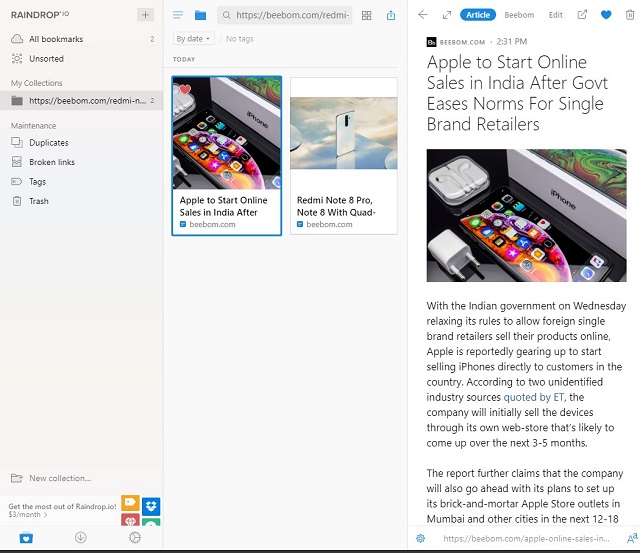Open settings gear in sidebar bottom bar

135,538
